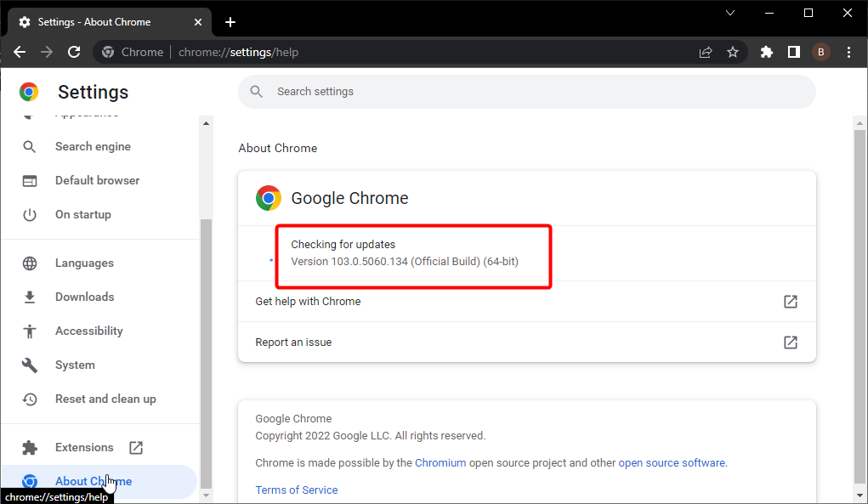Image resolution: width=868 pixels, height=504 pixels.
Task: Click the Downloads arrow icon
Action: pyautogui.click(x=30, y=297)
